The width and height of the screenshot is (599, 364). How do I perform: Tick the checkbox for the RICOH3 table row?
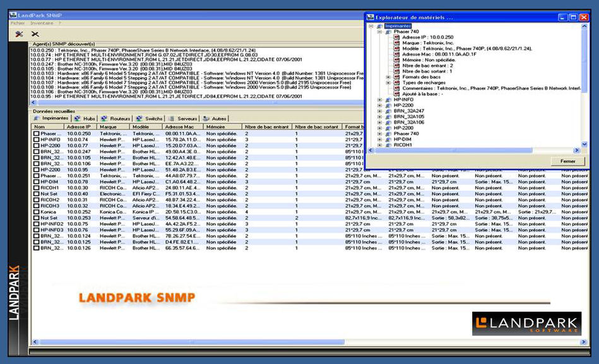[x=36, y=206]
